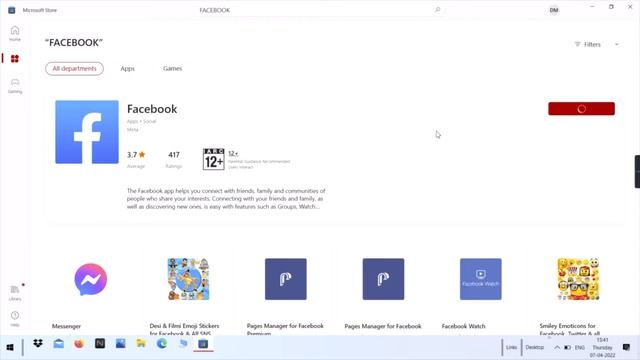640x360 pixels.
Task: Click the Microsoft Store taskbar icon
Action: click(203, 344)
